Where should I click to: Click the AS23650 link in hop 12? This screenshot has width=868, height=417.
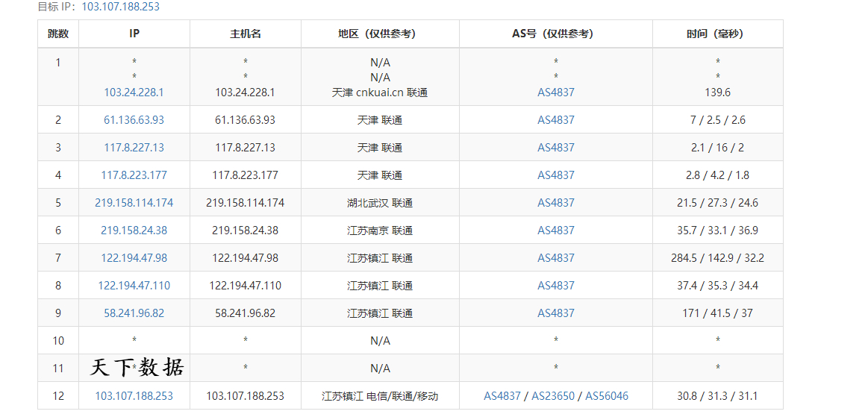tap(553, 396)
